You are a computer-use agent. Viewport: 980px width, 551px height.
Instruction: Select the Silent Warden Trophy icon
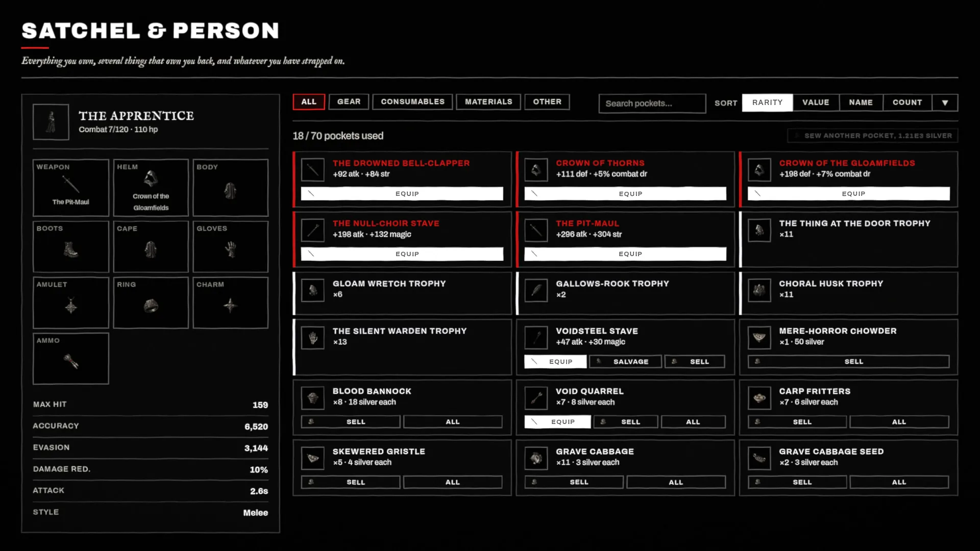pyautogui.click(x=312, y=338)
